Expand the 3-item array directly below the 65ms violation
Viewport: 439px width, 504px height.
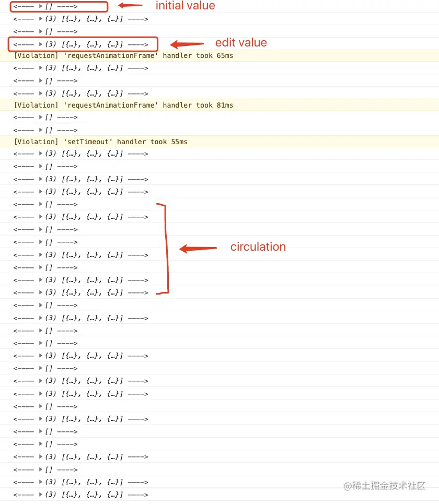pyautogui.click(x=41, y=67)
